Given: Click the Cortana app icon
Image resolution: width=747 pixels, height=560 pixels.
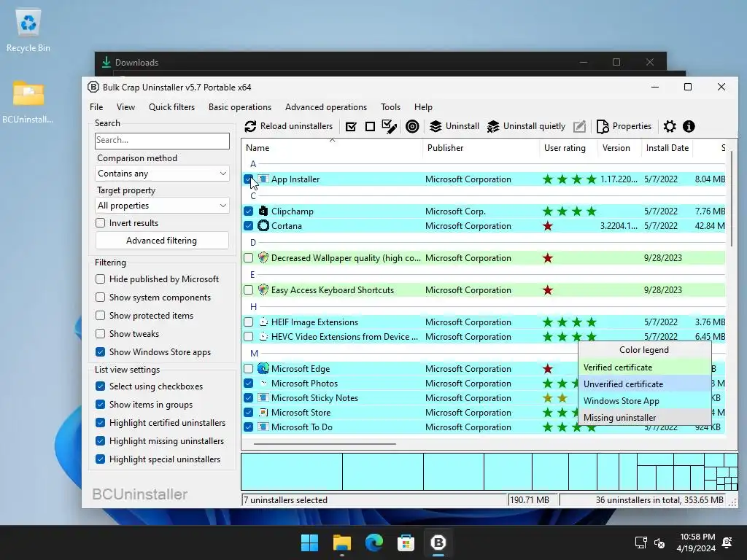Looking at the screenshot, I should (x=263, y=226).
